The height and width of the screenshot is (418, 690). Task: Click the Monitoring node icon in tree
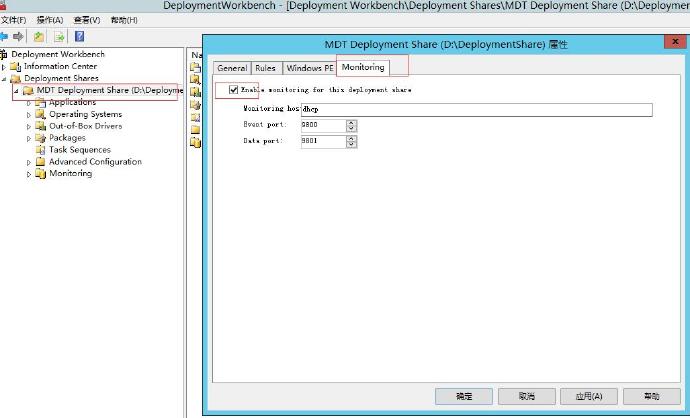coord(40,174)
